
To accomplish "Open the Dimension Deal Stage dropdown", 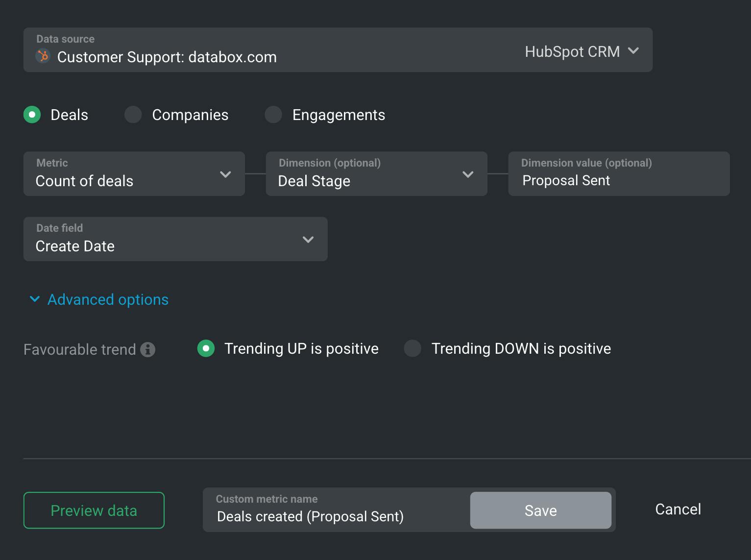I will click(376, 174).
